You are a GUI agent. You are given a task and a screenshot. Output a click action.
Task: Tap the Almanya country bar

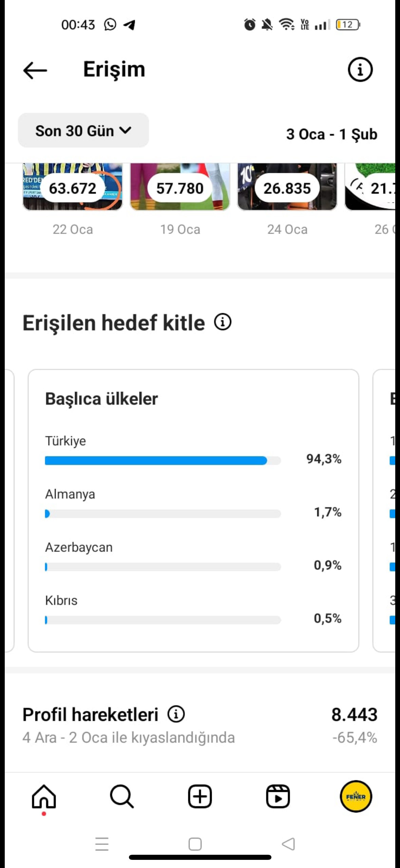tap(163, 514)
